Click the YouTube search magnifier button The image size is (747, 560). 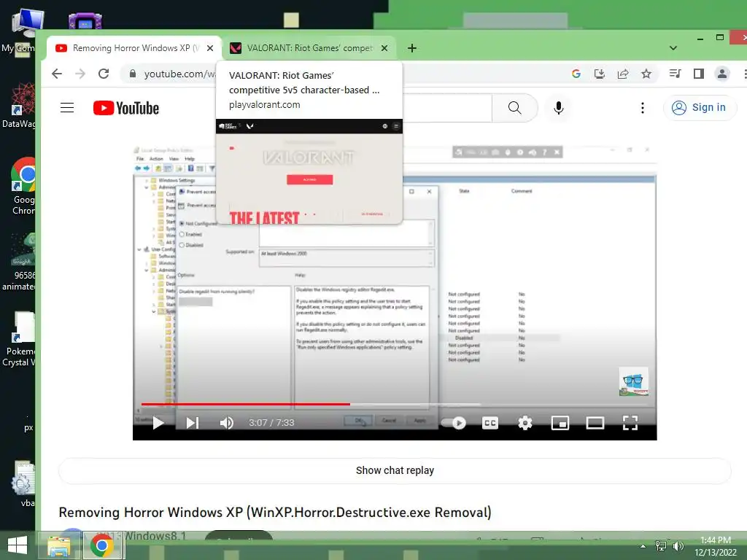coord(514,108)
